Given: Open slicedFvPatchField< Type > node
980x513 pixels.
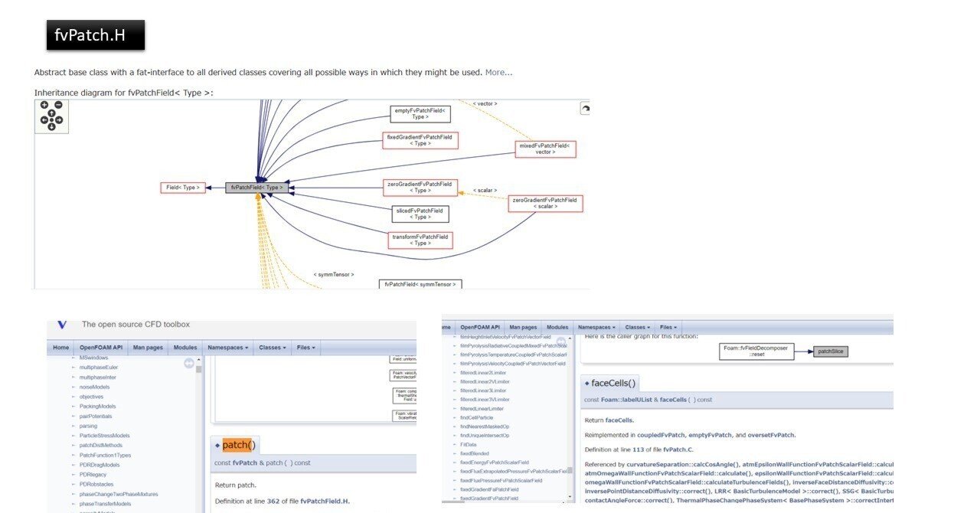Looking at the screenshot, I should click(x=420, y=214).
